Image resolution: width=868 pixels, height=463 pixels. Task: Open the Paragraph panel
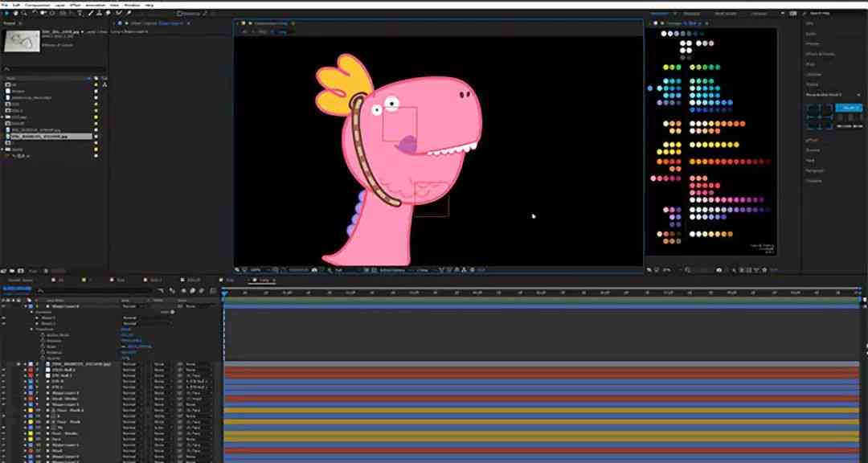[814, 170]
